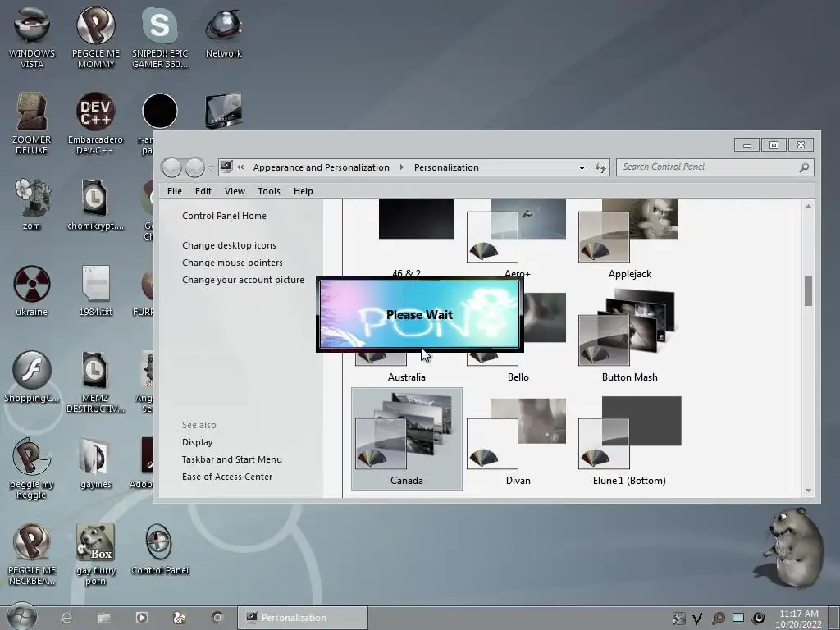The width and height of the screenshot is (840, 630).
Task: Select the Aero+ theme thumbnail
Action: tap(517, 231)
